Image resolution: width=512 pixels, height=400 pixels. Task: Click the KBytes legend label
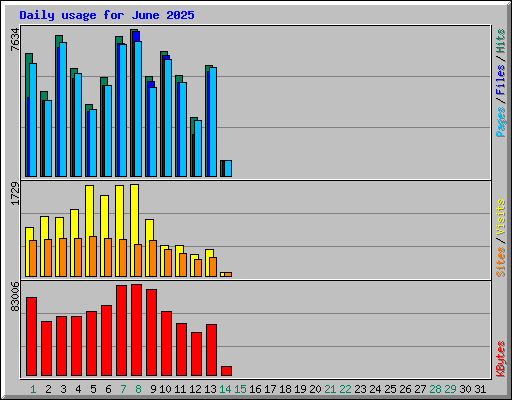[x=501, y=359]
